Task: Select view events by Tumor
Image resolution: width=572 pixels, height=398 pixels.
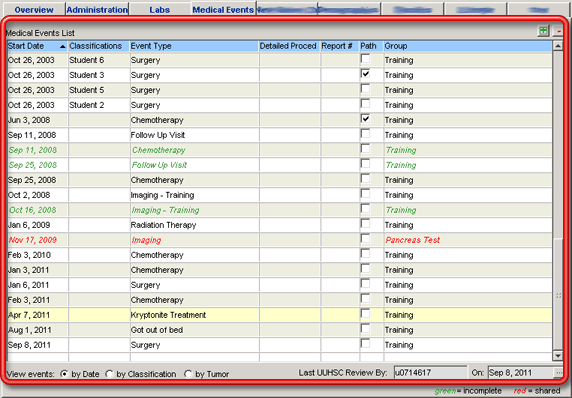Action: [188, 374]
